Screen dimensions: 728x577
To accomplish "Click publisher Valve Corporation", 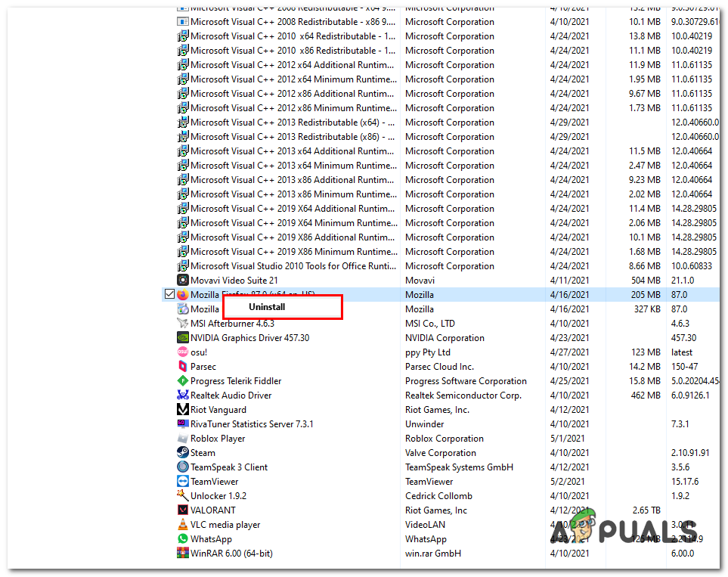I will (x=441, y=453).
